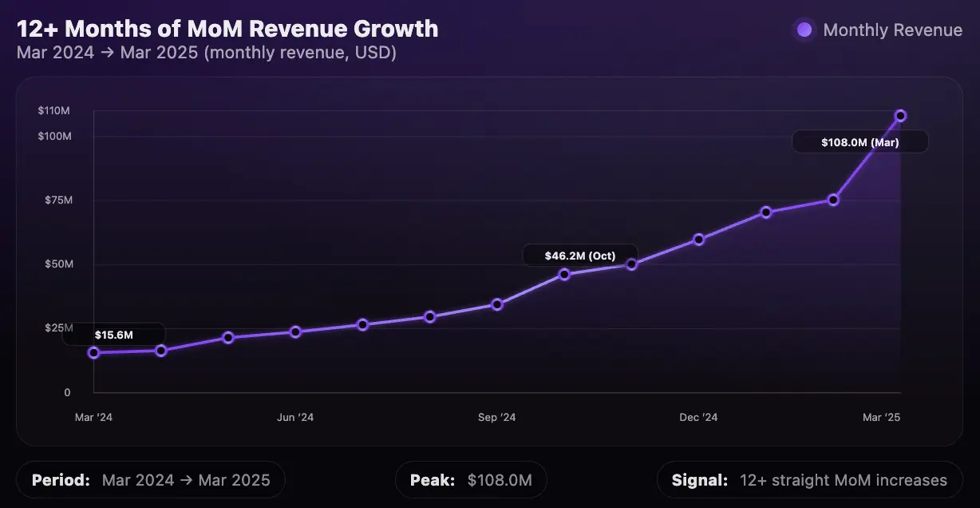
Task: Click the Oct data point marker
Action: pyautogui.click(x=564, y=274)
